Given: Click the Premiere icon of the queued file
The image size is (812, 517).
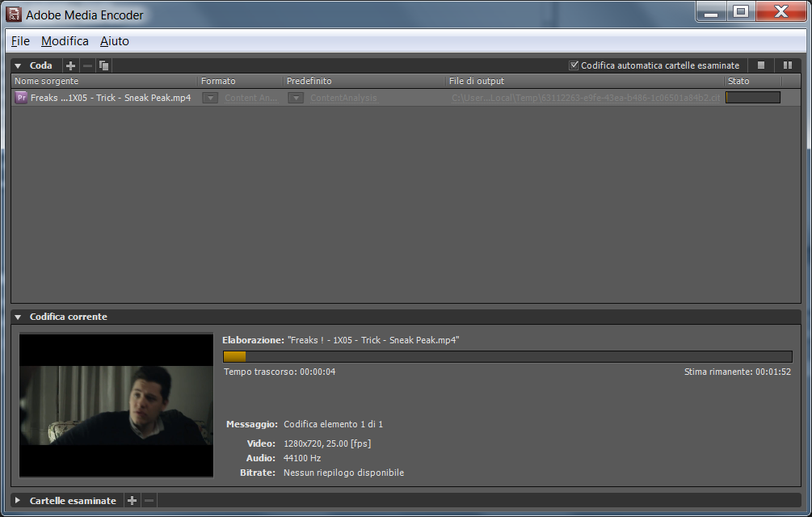Looking at the screenshot, I should pos(21,97).
